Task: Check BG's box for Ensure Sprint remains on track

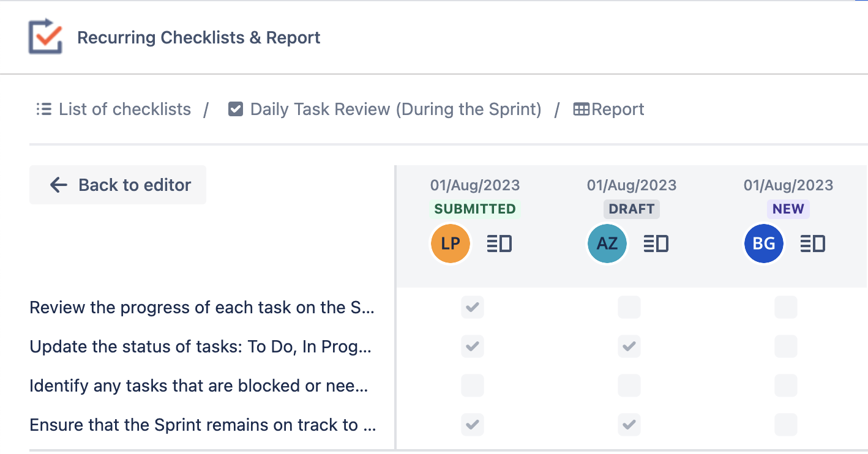Action: click(785, 425)
